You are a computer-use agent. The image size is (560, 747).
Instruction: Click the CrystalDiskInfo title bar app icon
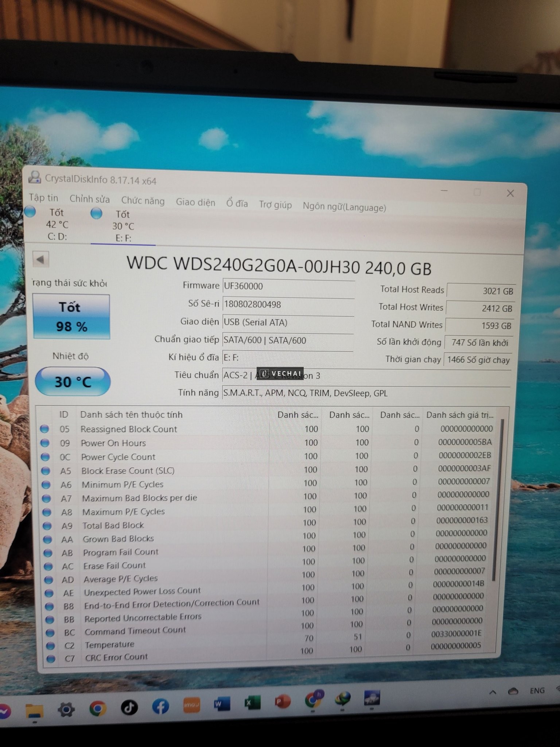[35, 178]
